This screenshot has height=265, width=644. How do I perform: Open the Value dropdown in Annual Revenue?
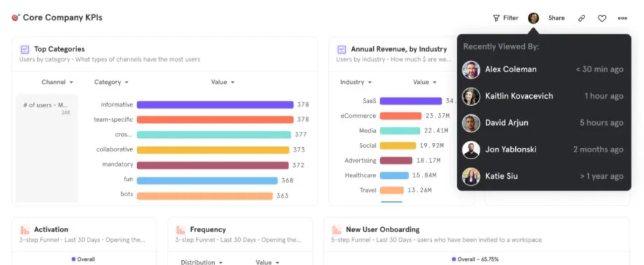[425, 82]
